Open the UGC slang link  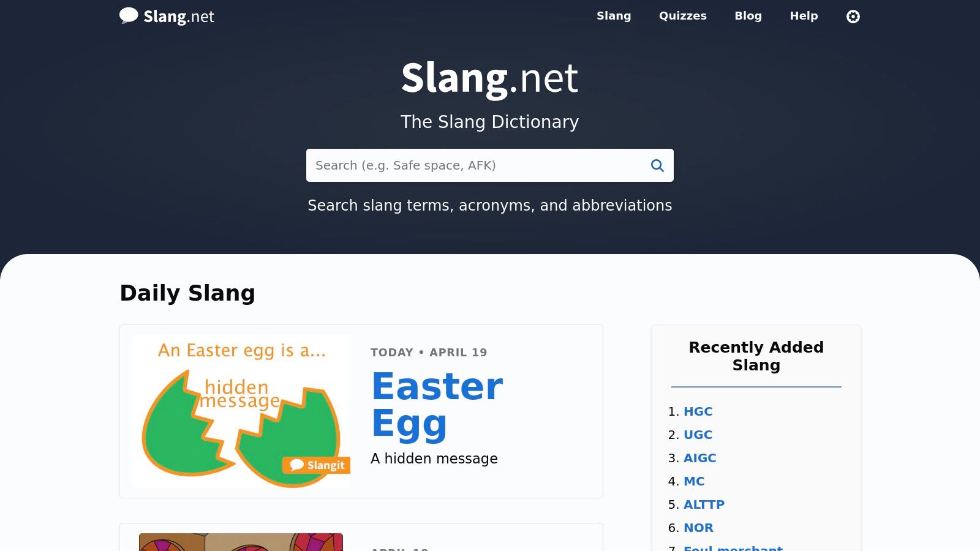[698, 435]
